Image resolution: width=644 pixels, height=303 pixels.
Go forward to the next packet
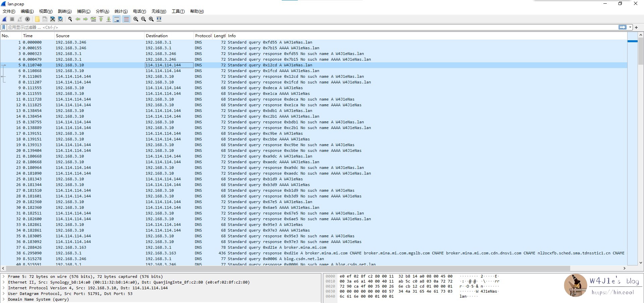point(86,19)
